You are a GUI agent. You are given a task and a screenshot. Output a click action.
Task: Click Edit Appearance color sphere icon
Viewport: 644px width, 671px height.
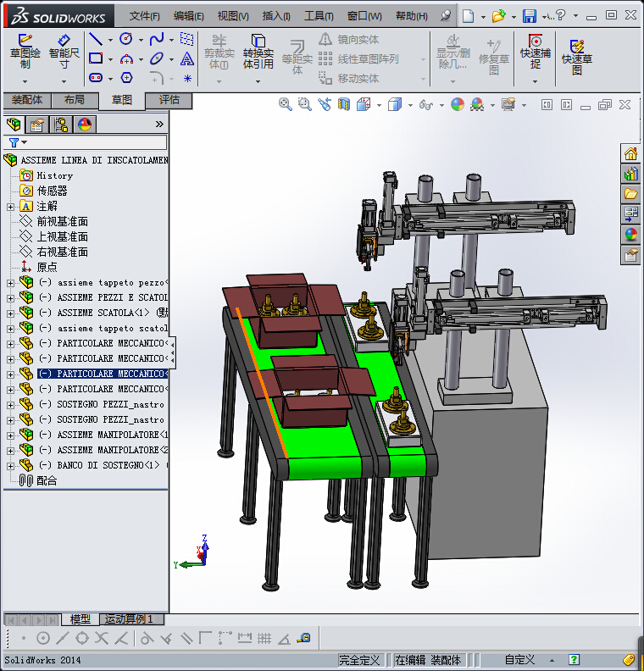(458, 104)
